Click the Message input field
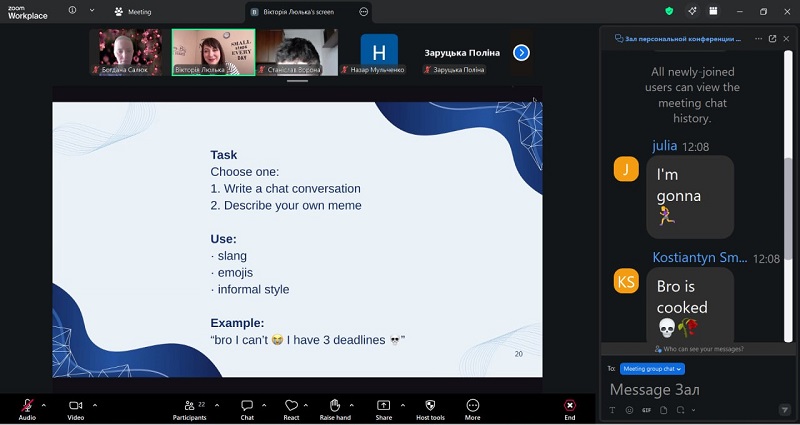This screenshot has width=800, height=425. point(690,389)
